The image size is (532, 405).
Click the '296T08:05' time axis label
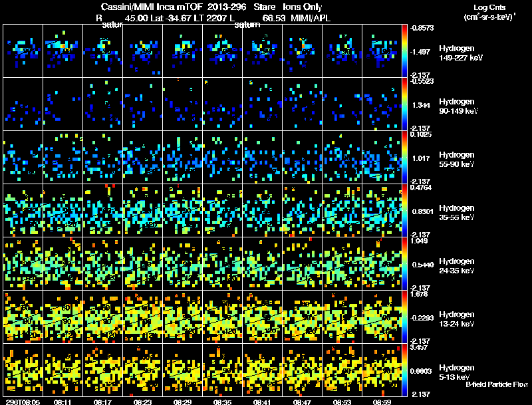tap(23, 402)
